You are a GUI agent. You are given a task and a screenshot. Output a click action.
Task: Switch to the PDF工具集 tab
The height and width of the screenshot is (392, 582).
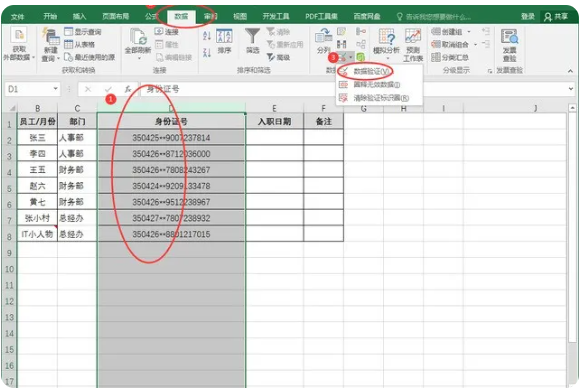coord(321,16)
